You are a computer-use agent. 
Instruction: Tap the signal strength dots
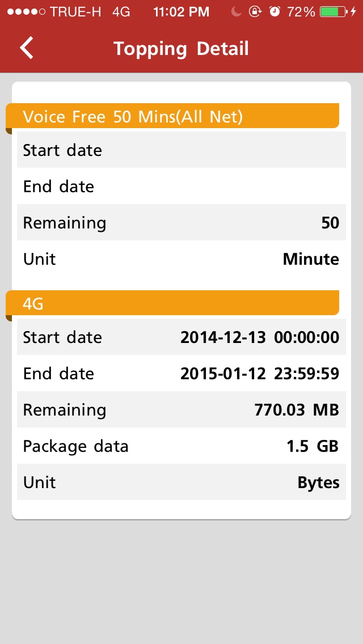click(x=25, y=12)
